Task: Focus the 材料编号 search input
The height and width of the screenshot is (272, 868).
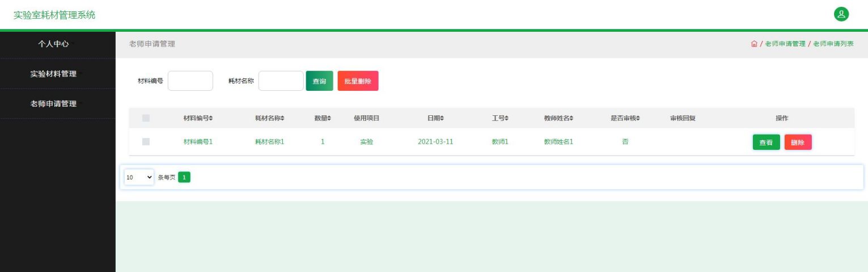Action: (x=190, y=81)
